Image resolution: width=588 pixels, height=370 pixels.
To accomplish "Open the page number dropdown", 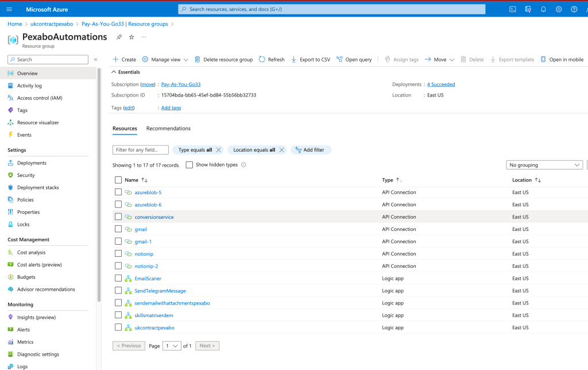I will coord(172,346).
